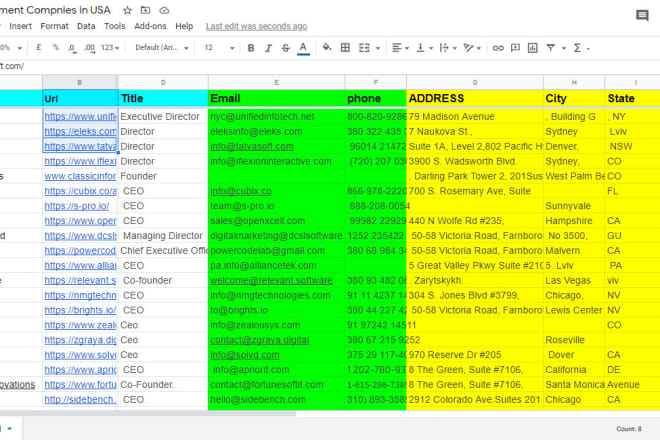Click the merge cells icon
The image size is (660, 440).
[x=364, y=48]
